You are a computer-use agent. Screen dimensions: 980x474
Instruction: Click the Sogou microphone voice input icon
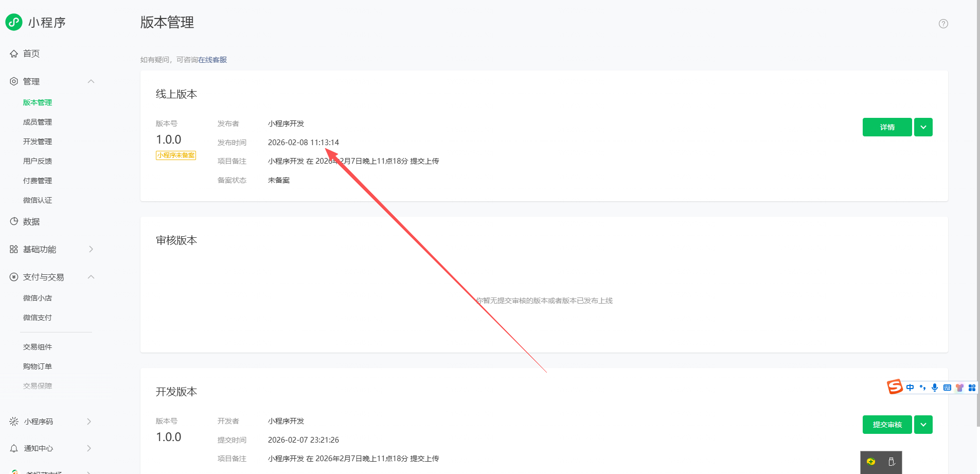pyautogui.click(x=935, y=388)
